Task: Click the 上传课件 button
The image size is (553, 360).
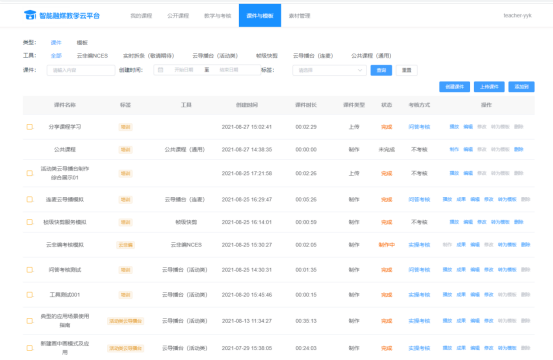Action: [x=489, y=87]
